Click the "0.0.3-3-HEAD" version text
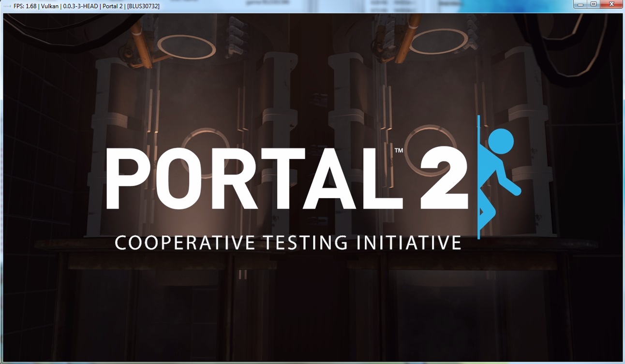The width and height of the screenshot is (625, 364). [81, 6]
